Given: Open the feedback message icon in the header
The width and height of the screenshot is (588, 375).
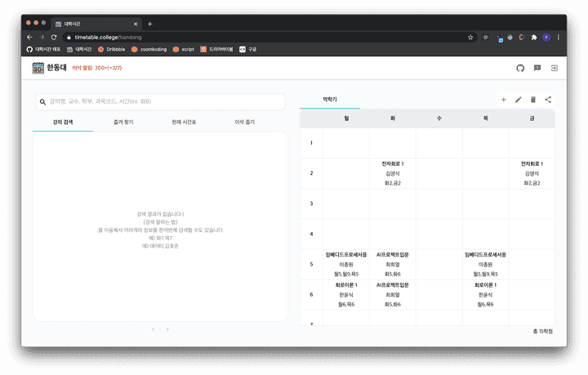Looking at the screenshot, I should point(537,69).
